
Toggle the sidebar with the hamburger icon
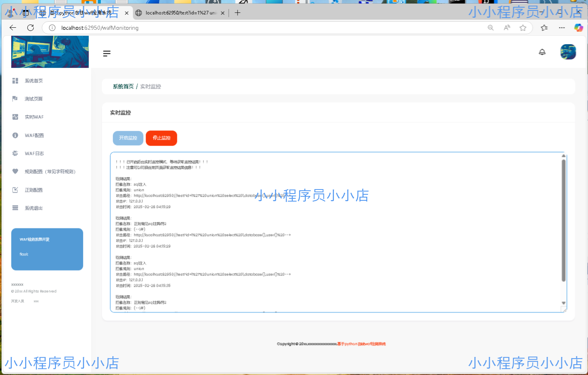106,53
